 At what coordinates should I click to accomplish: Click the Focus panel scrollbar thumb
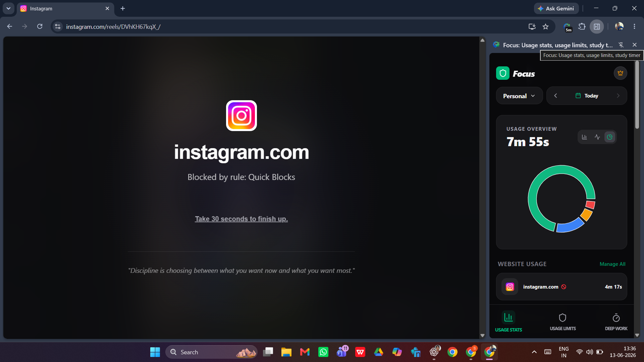pos(637,95)
